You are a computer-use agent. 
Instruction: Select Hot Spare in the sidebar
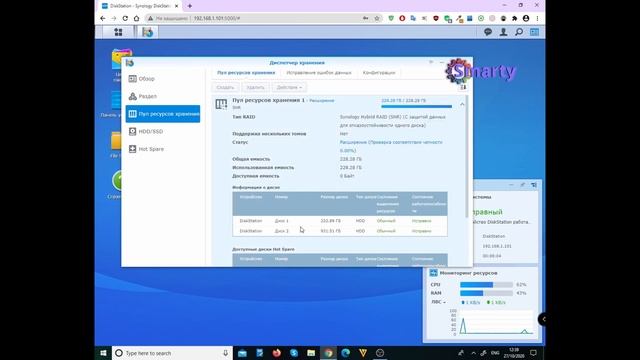[x=163, y=149]
